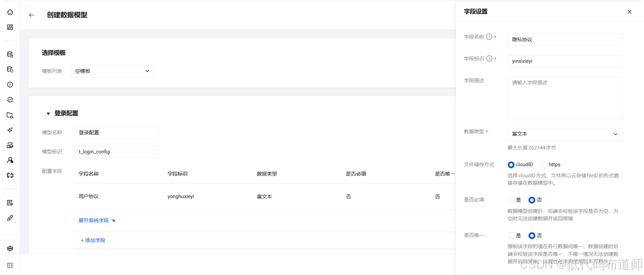Click the 选择模板 section heading
Viewport: 644px width, 275px height.
click(x=54, y=53)
